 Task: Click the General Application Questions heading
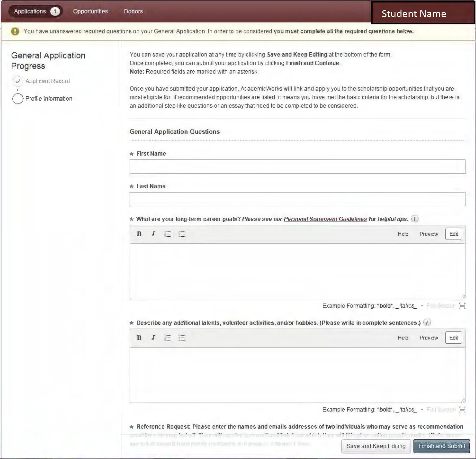(x=175, y=132)
